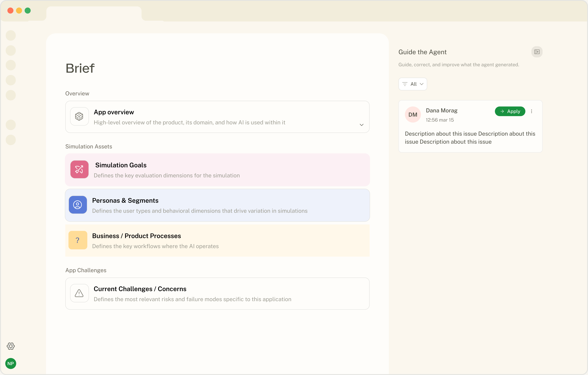Open the settings gear in the sidebar
This screenshot has width=588, height=375.
pos(11,346)
